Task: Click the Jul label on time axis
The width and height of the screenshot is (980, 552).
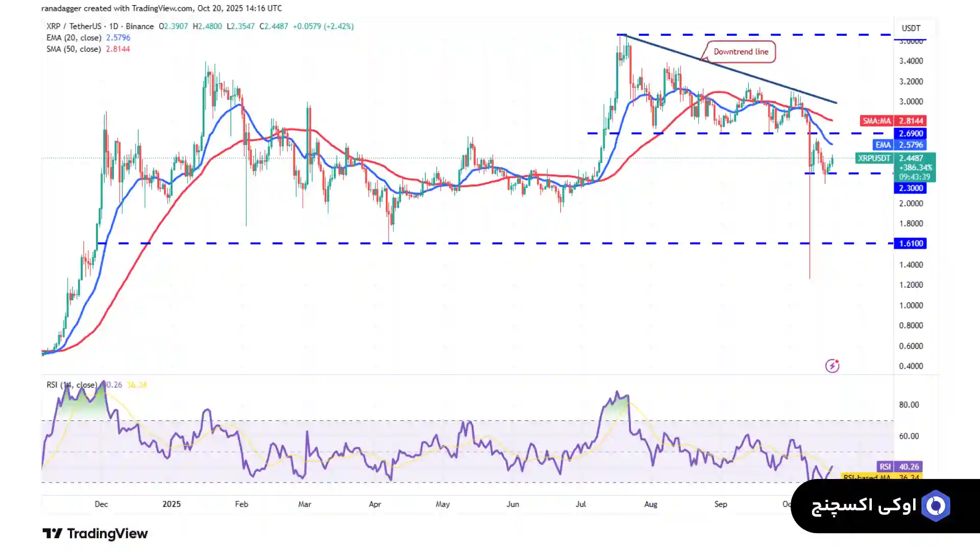Action: point(580,504)
